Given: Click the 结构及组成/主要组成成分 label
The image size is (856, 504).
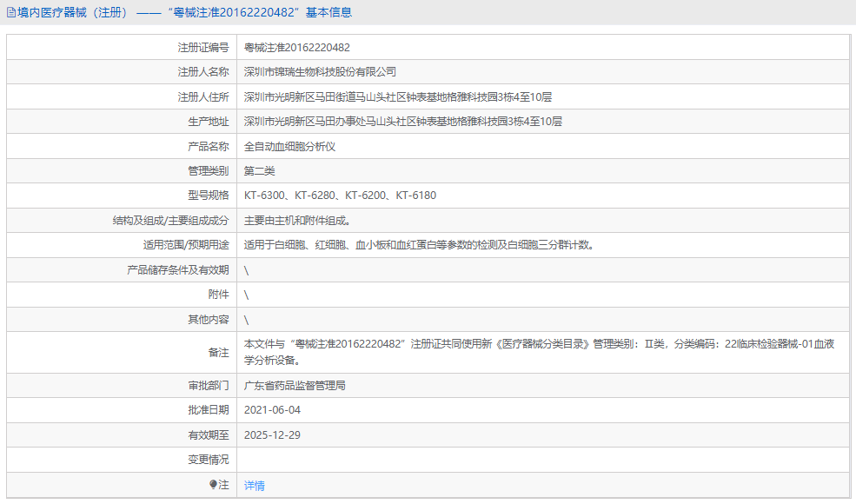Looking at the screenshot, I should [x=171, y=221].
